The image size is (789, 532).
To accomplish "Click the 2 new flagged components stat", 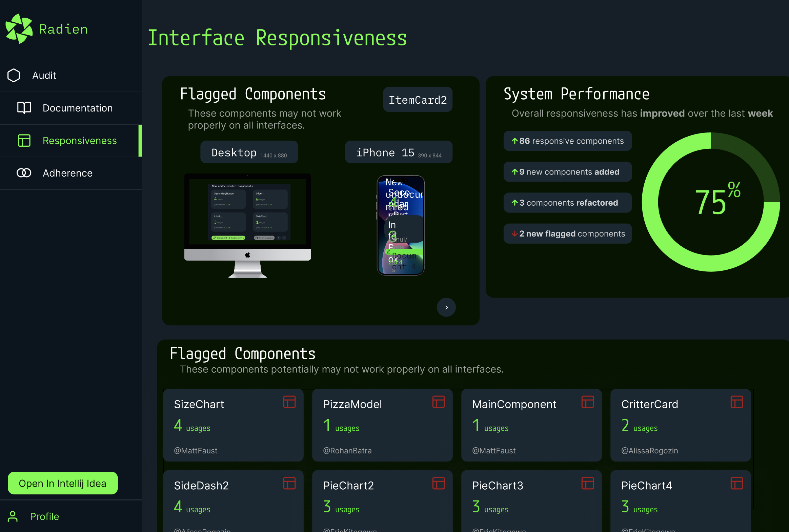I will (567, 233).
